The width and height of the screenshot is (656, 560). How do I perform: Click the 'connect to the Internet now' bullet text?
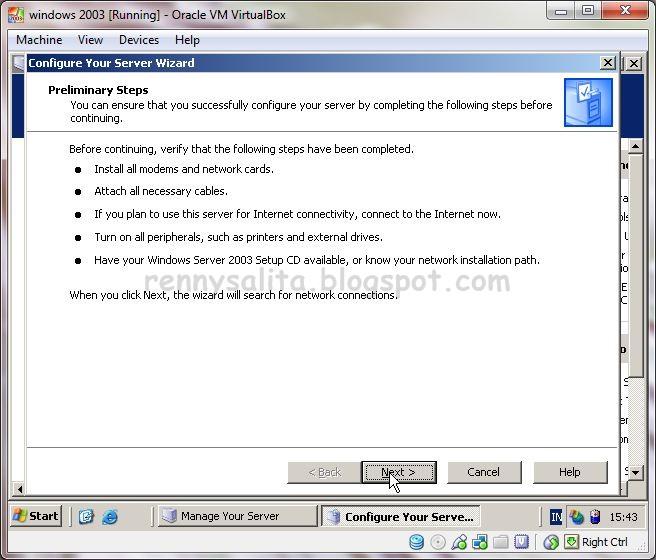coord(297,214)
